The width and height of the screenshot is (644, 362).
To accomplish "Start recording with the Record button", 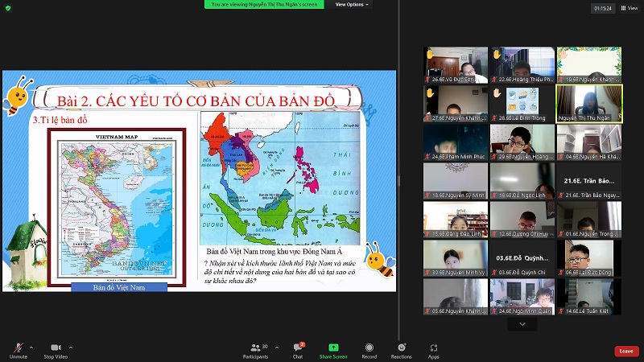I will click(x=369, y=349).
